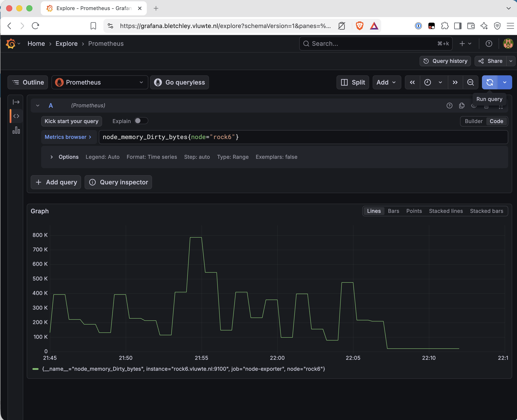
Task: Open the browser tab list chevron
Action: 508,8
